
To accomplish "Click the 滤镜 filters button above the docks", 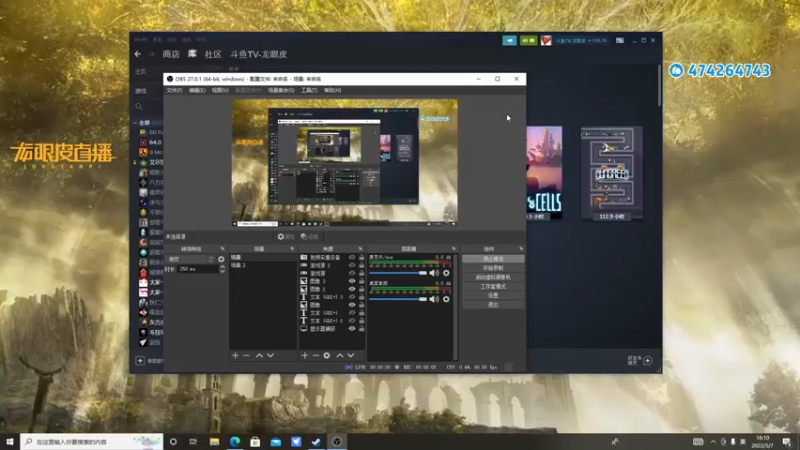I will (309, 237).
